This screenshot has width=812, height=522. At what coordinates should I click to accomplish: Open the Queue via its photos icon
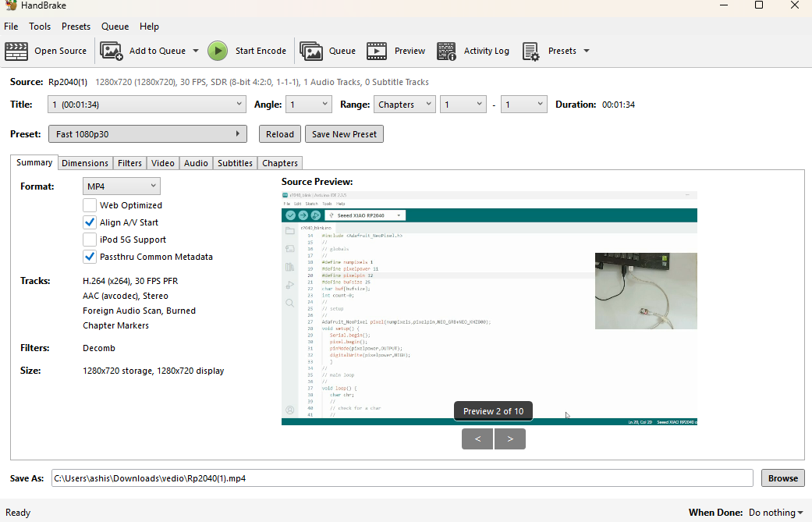coord(310,51)
